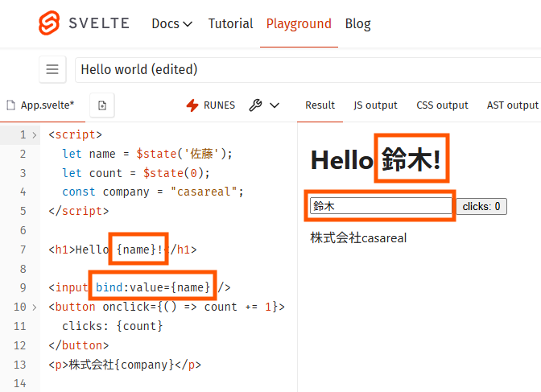Select the Playground nav item
The image size is (541, 392).
tap(299, 24)
